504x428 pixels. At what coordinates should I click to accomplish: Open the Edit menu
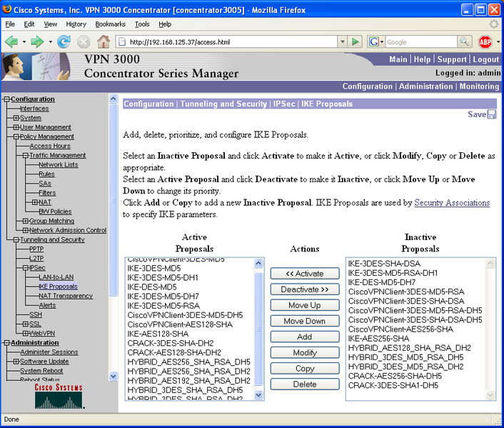click(29, 24)
